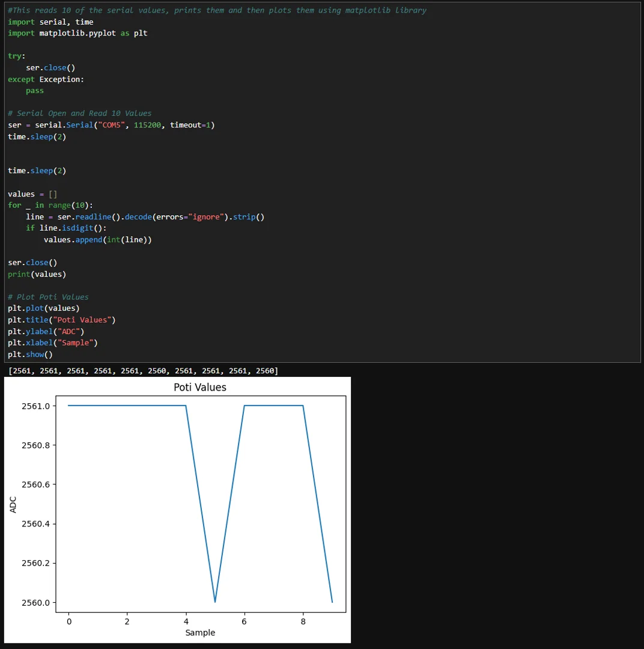The height and width of the screenshot is (649, 644).
Task: Click the 'plt.plot(values)' line
Action: pyautogui.click(x=43, y=308)
